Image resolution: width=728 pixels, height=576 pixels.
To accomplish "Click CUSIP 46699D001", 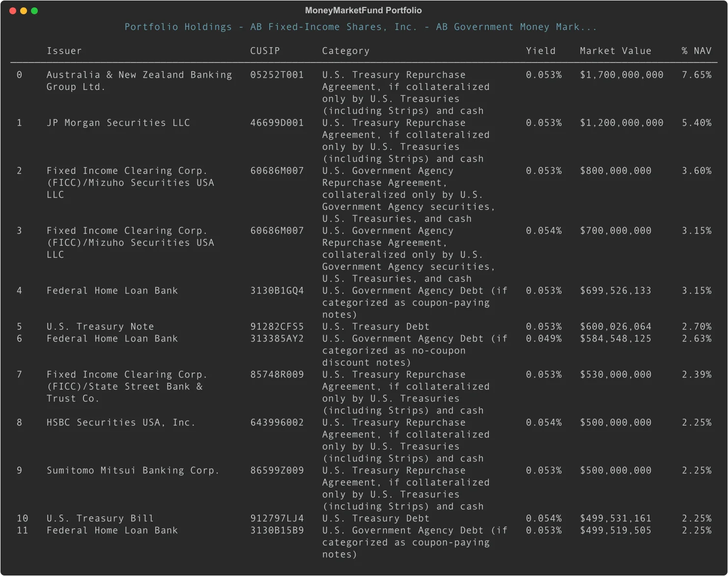I will pos(277,123).
